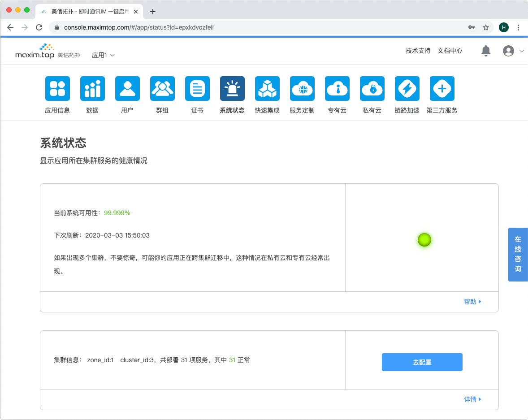This screenshot has height=420, width=528.
Task: Click the site lock security icon
Action: (x=57, y=27)
